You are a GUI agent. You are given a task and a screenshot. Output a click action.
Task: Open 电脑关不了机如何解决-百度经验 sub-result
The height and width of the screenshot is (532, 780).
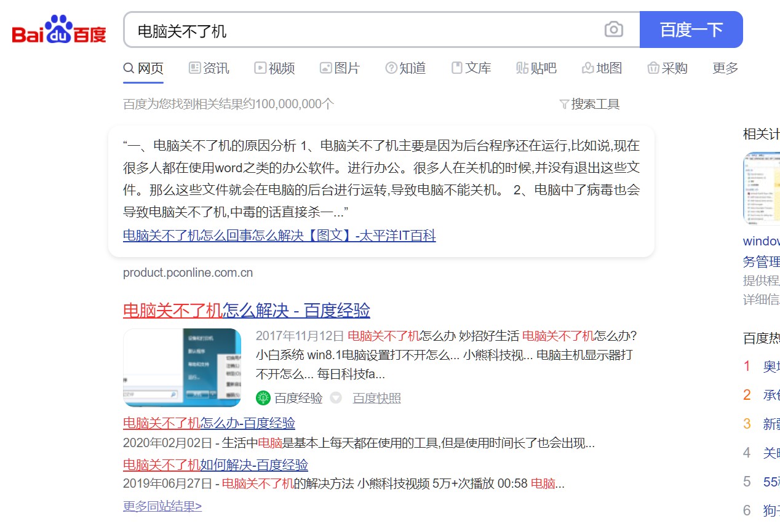coord(215,465)
